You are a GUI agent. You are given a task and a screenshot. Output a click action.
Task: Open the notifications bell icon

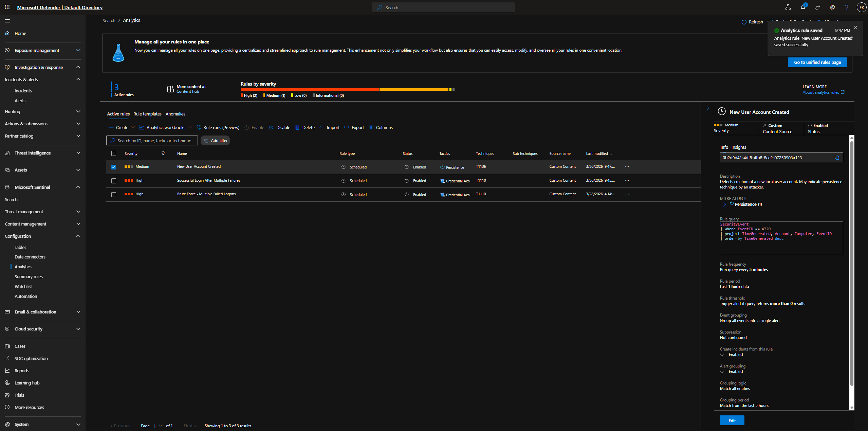point(803,7)
